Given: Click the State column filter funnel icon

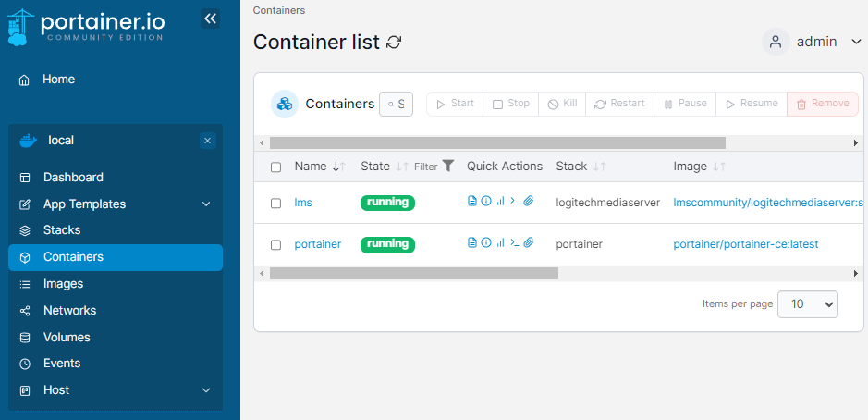Looking at the screenshot, I should [448, 166].
